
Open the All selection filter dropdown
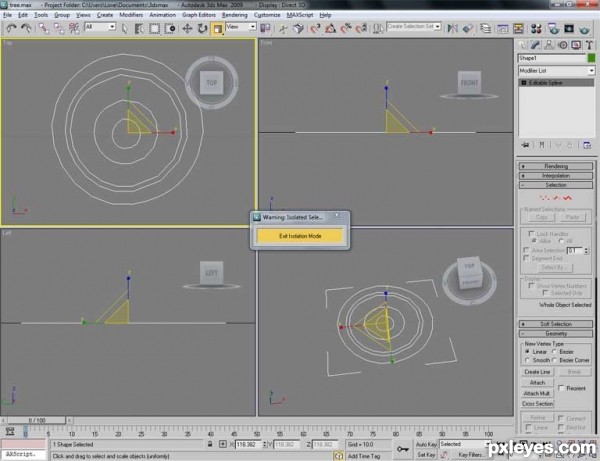pyautogui.click(x=100, y=27)
